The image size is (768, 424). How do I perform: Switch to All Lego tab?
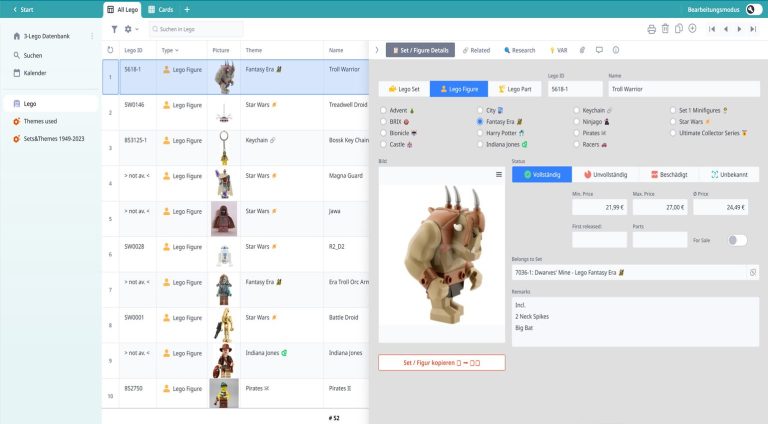click(122, 9)
